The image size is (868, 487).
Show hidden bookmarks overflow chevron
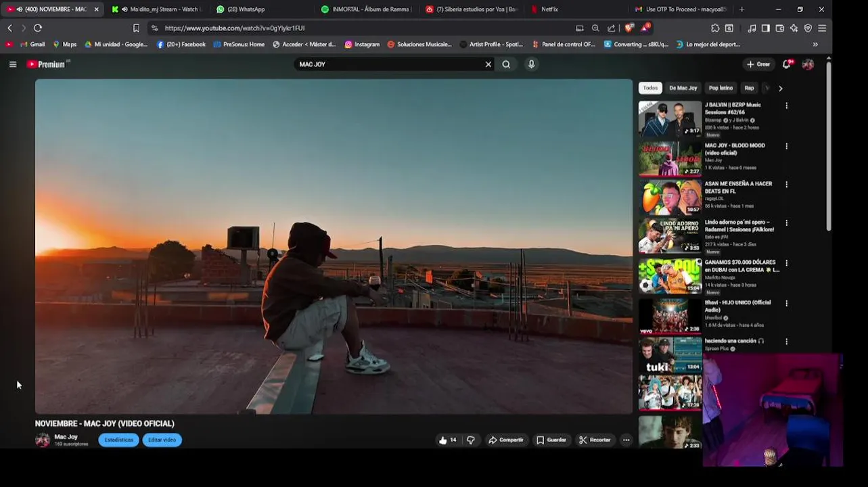pos(815,45)
